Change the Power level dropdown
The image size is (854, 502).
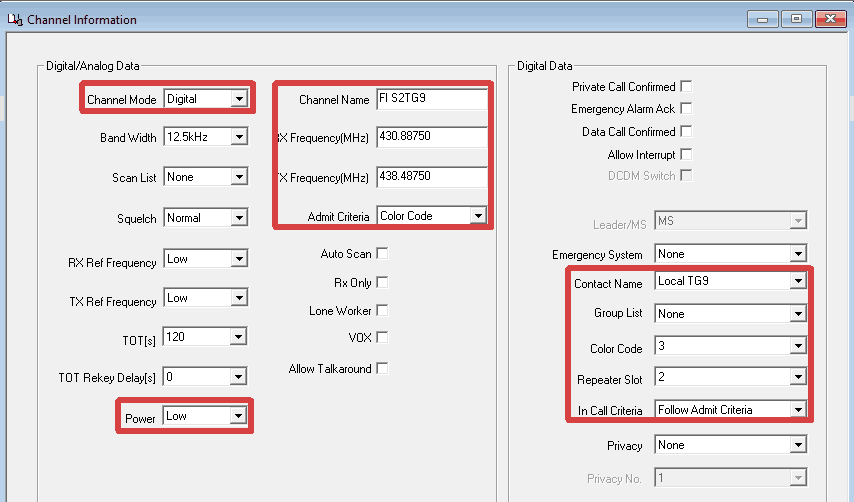pyautogui.click(x=205, y=416)
